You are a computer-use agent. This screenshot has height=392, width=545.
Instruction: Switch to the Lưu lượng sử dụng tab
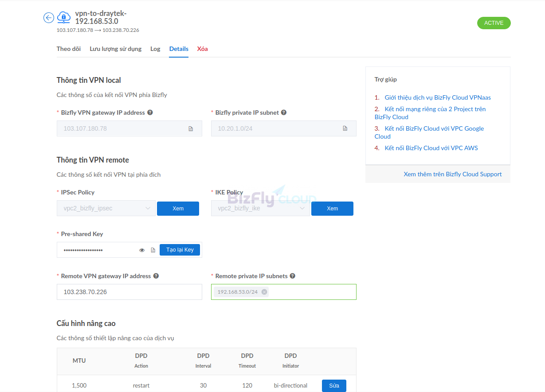[x=116, y=49]
